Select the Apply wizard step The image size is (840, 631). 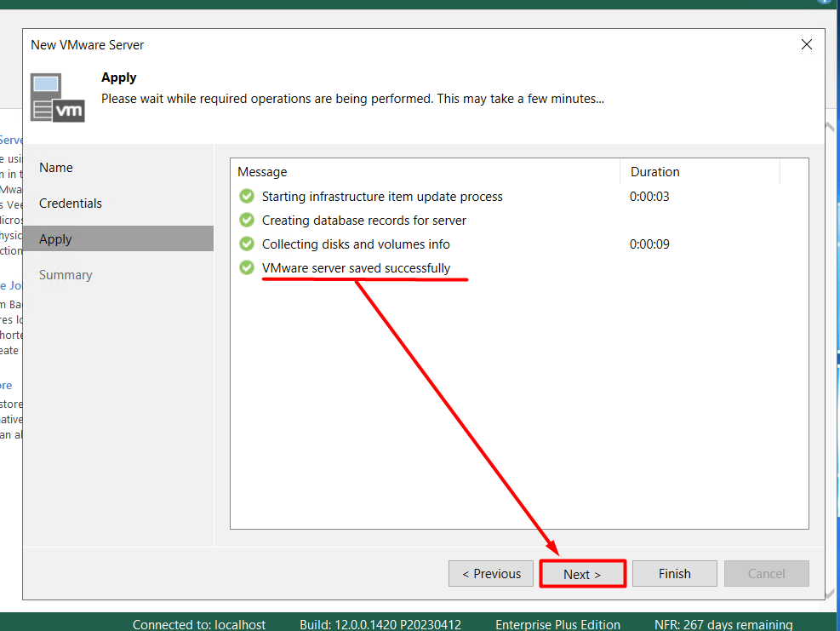pyautogui.click(x=118, y=238)
